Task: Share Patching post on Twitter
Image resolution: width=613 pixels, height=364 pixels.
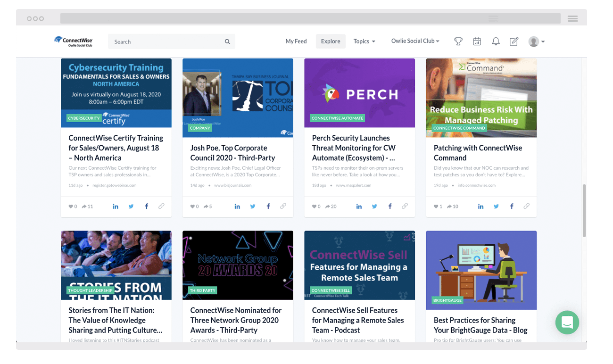Action: [x=496, y=206]
